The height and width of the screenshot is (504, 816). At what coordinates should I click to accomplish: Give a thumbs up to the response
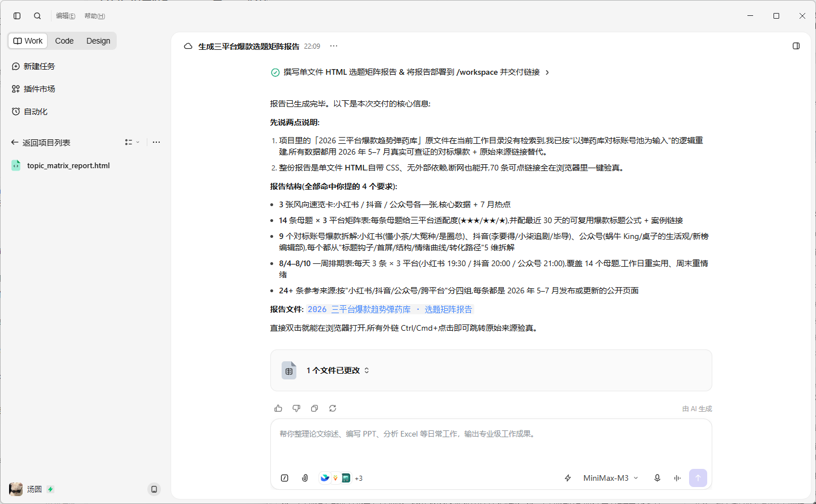coord(278,408)
